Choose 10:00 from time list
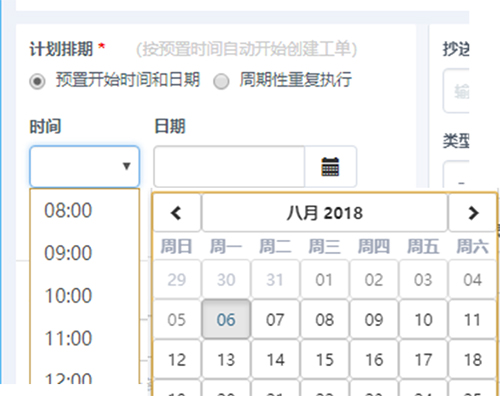This screenshot has height=396, width=500. (68, 295)
